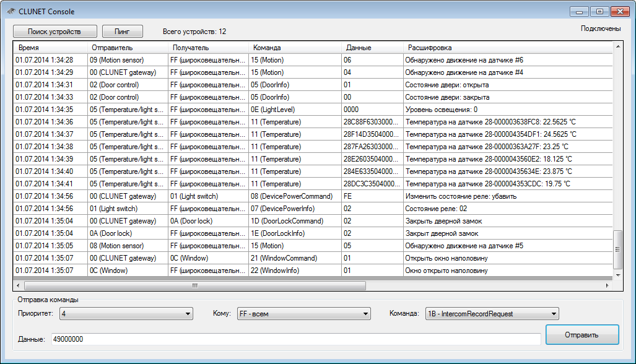636x364 pixels.
Task: Click the horizontal scrollbar right arrow
Action: click(x=607, y=286)
